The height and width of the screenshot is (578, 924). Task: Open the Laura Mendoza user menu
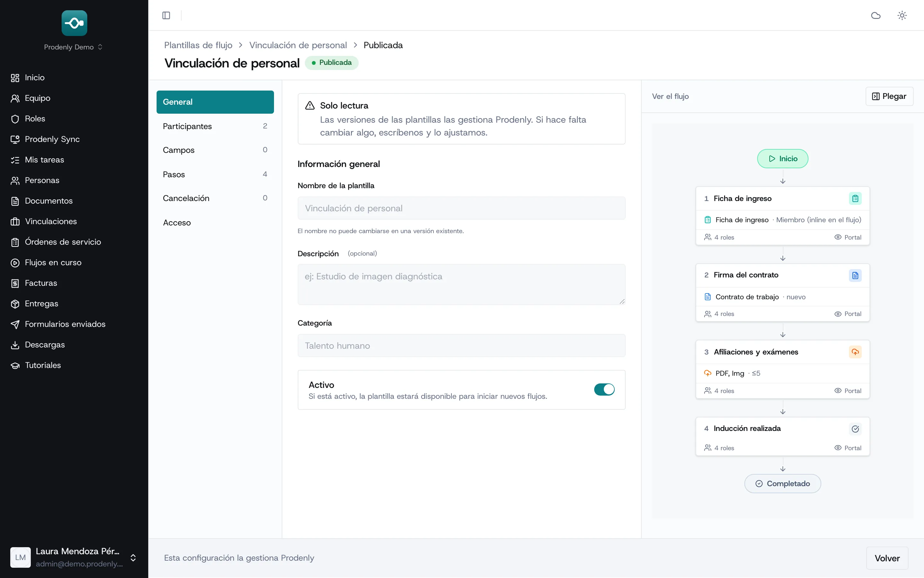tap(74, 557)
